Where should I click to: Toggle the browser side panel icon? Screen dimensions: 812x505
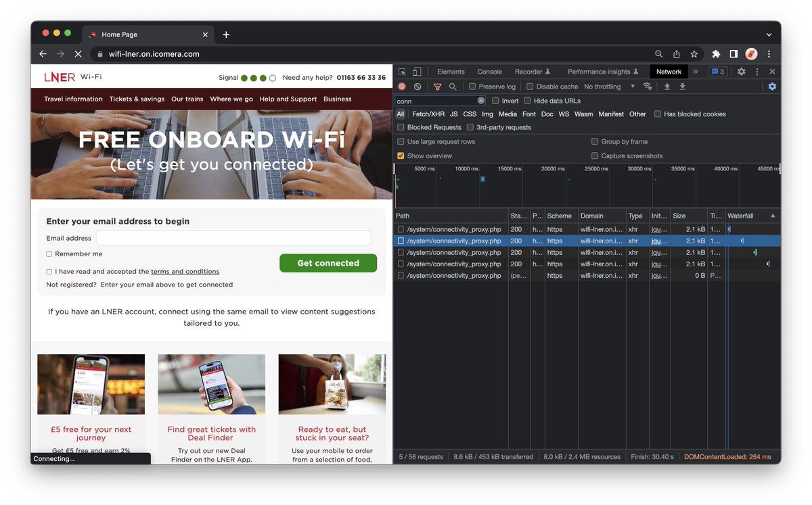(734, 54)
